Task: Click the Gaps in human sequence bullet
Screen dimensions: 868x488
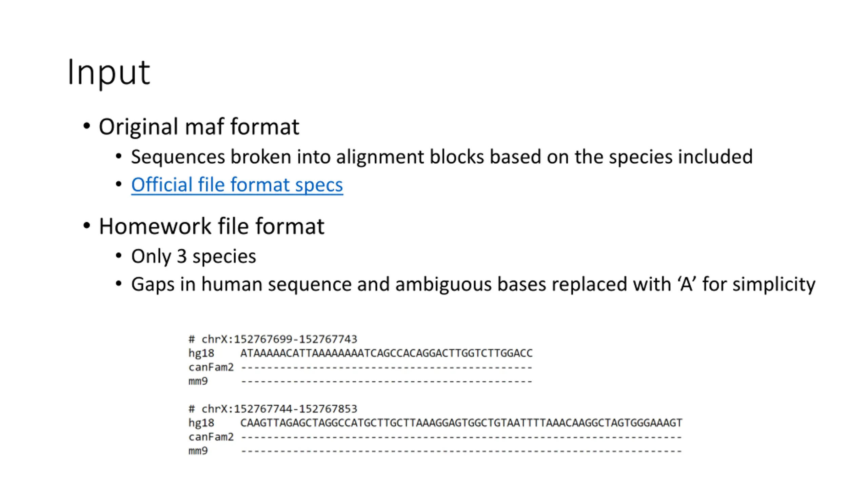Action: coord(473,284)
